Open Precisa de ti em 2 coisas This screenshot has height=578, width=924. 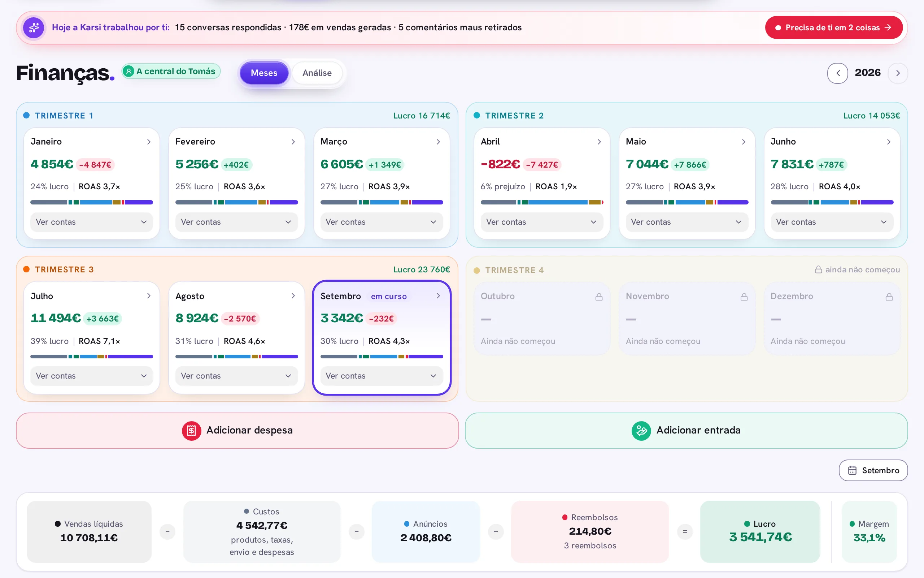[x=833, y=27]
